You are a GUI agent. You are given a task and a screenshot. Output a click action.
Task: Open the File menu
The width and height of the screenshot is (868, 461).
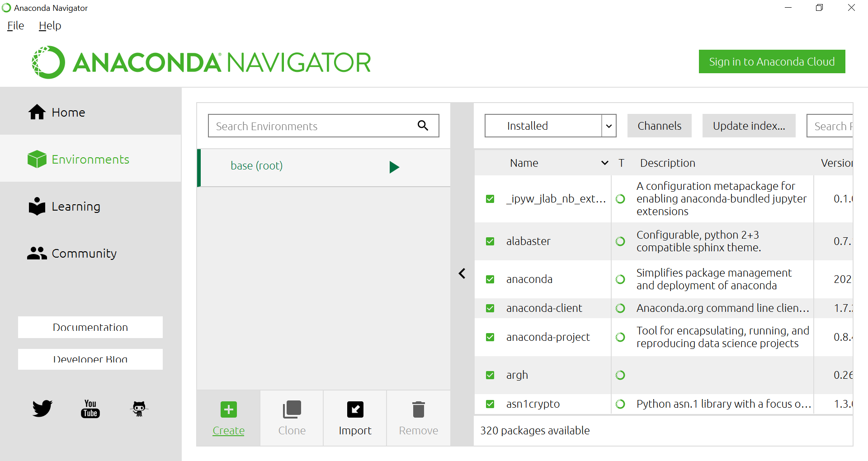point(16,26)
